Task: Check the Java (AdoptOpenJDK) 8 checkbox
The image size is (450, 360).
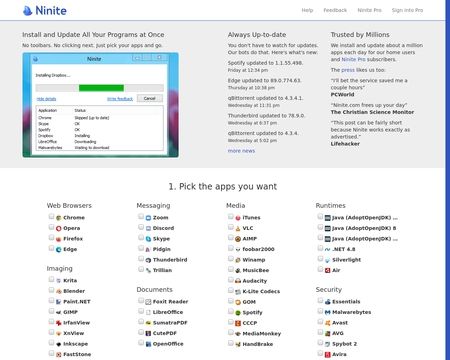Action: click(x=320, y=227)
